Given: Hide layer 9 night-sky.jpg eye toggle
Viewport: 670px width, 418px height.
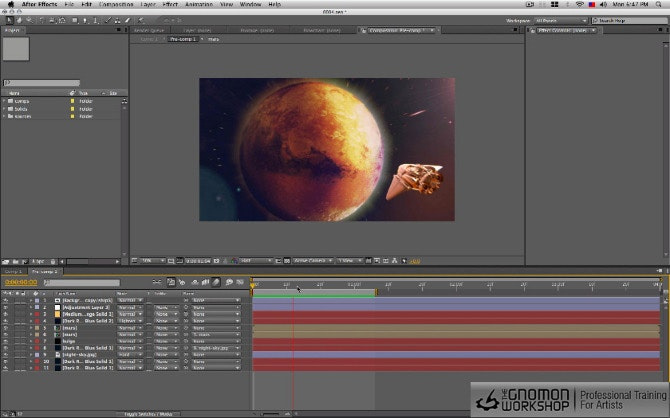Looking at the screenshot, I should 6,355.
